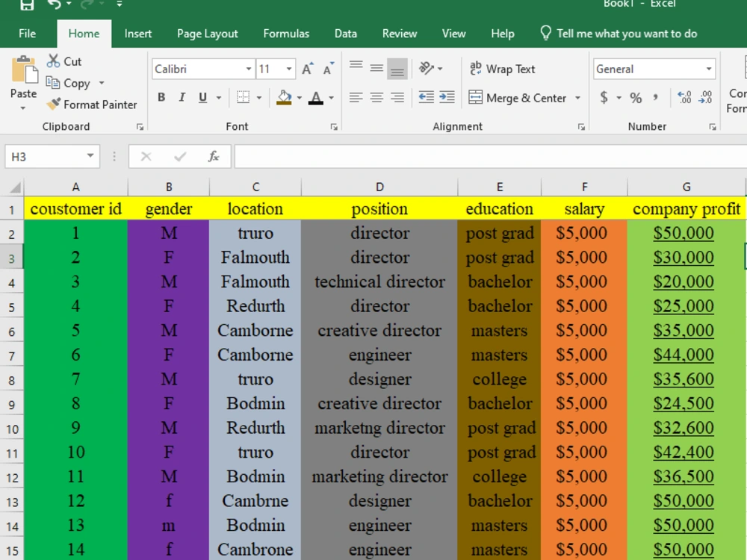This screenshot has width=747, height=560.
Task: Apply cell Borders icon
Action: click(x=243, y=98)
